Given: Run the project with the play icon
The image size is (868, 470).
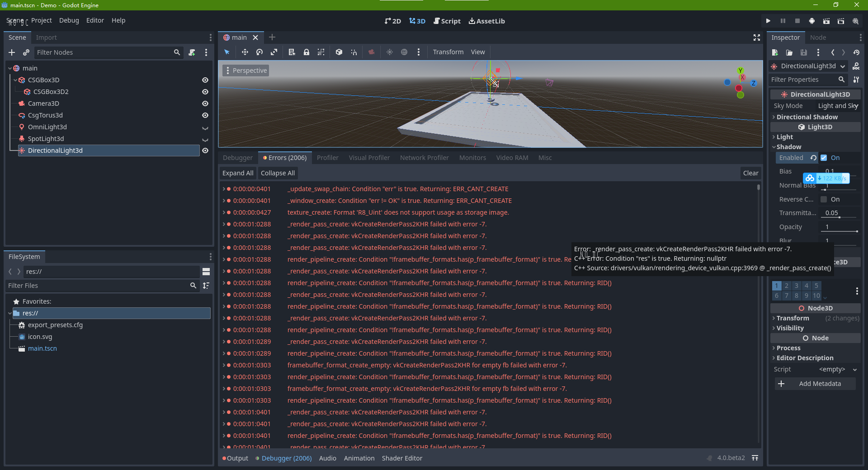Looking at the screenshot, I should pos(768,21).
